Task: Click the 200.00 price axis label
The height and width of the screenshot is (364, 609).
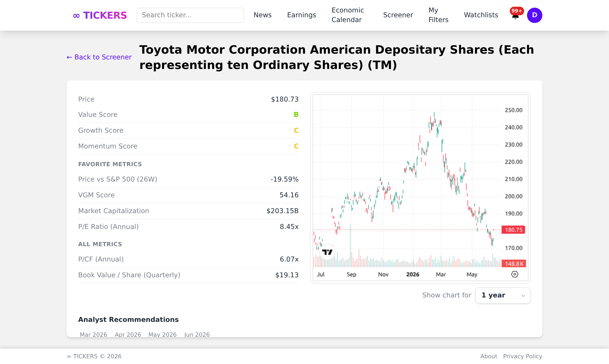Action: tap(513, 196)
